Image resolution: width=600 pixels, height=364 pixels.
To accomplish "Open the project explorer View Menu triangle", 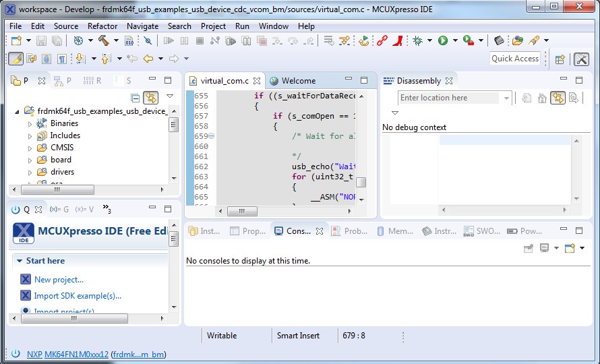I will [x=170, y=96].
